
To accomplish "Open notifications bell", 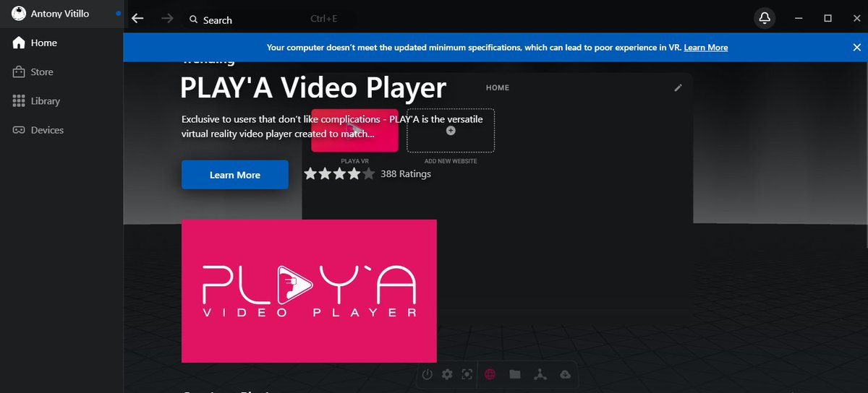I will pyautogui.click(x=765, y=18).
